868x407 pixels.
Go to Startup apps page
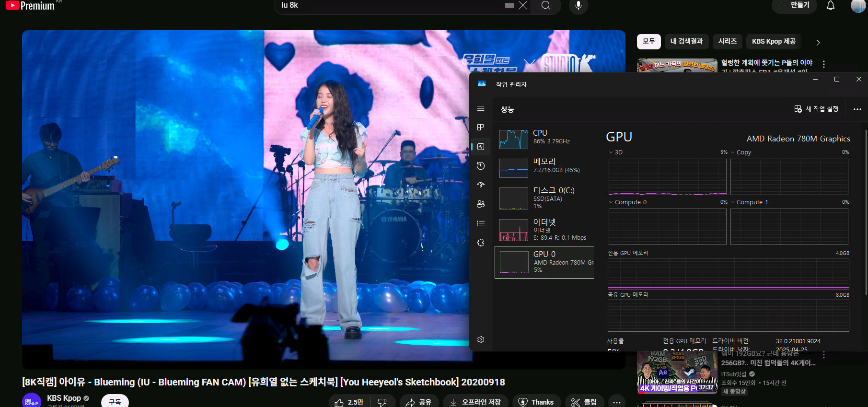click(481, 185)
